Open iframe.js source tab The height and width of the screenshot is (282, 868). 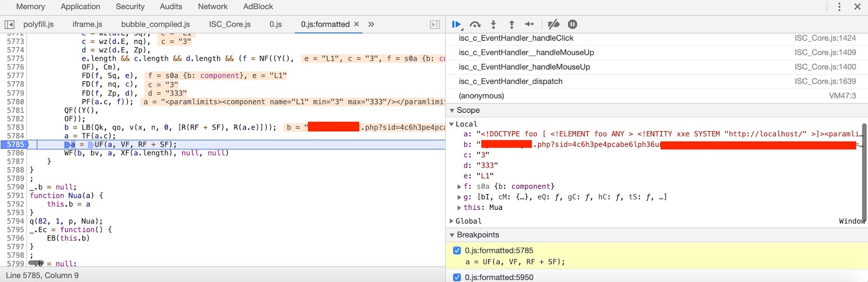click(87, 24)
